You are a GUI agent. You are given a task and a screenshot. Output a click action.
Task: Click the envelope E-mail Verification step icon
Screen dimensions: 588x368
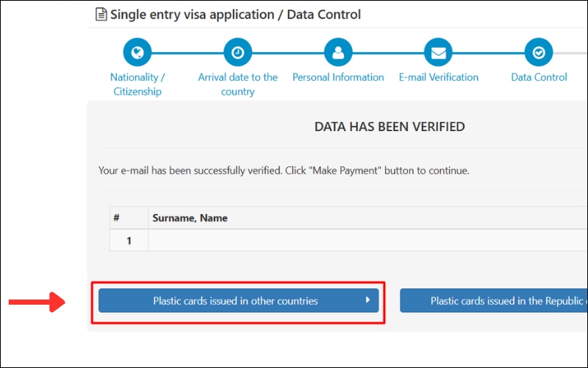(438, 52)
